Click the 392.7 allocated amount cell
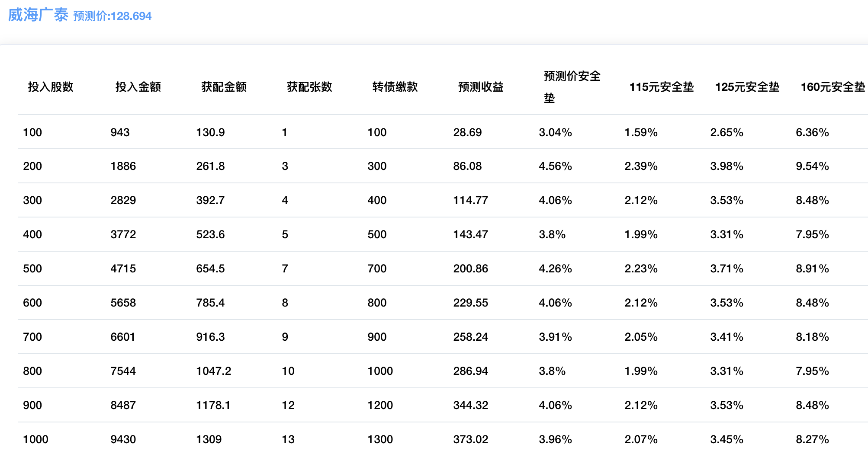 click(210, 200)
